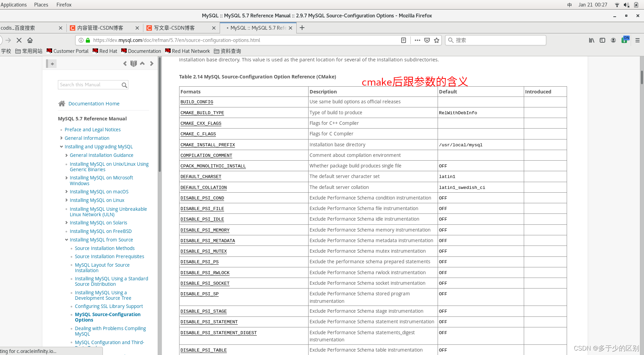This screenshot has width=644, height=355.
Task: Open the volume control in system tray
Action: [x=626, y=5]
